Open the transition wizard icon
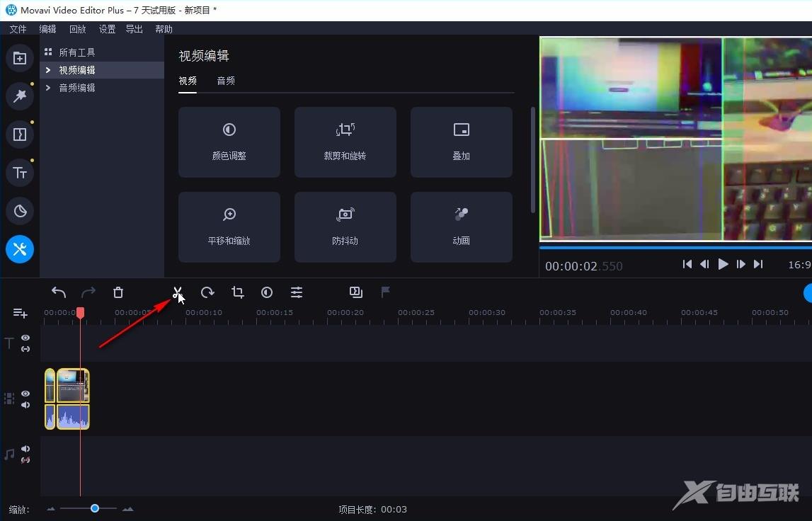812x521 pixels. (356, 292)
